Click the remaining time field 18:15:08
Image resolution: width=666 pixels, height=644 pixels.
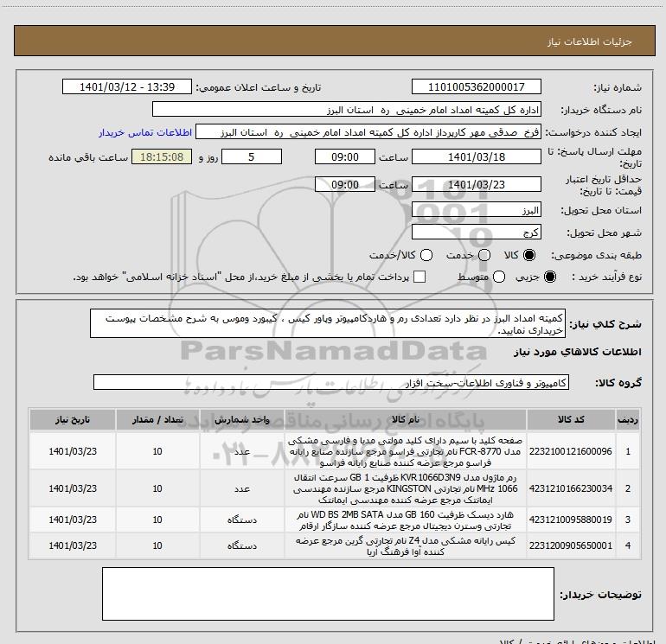162,157
